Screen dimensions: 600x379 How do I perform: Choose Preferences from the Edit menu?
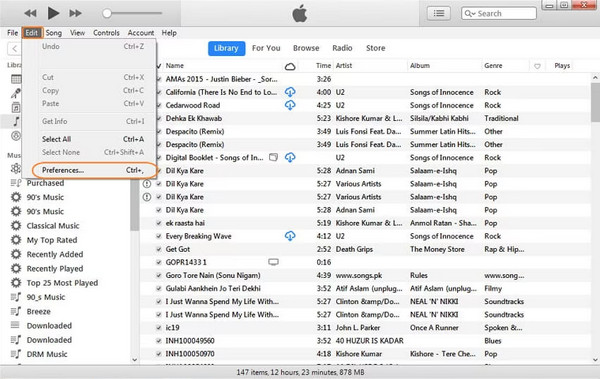click(x=94, y=170)
